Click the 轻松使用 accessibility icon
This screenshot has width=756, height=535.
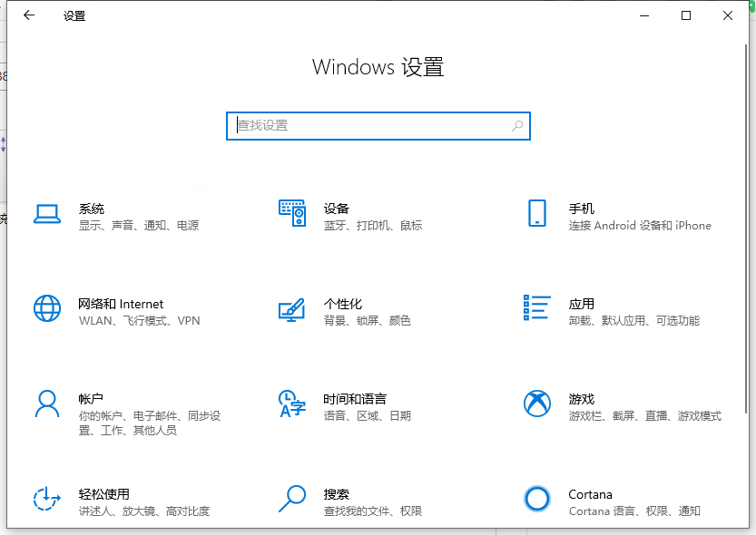pos(47,499)
